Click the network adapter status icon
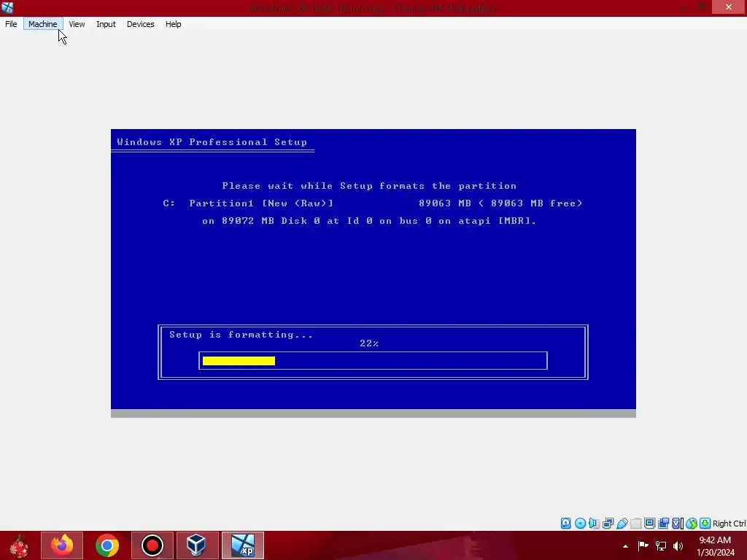Screen dimensions: 747x560 pyautogui.click(x=608, y=524)
